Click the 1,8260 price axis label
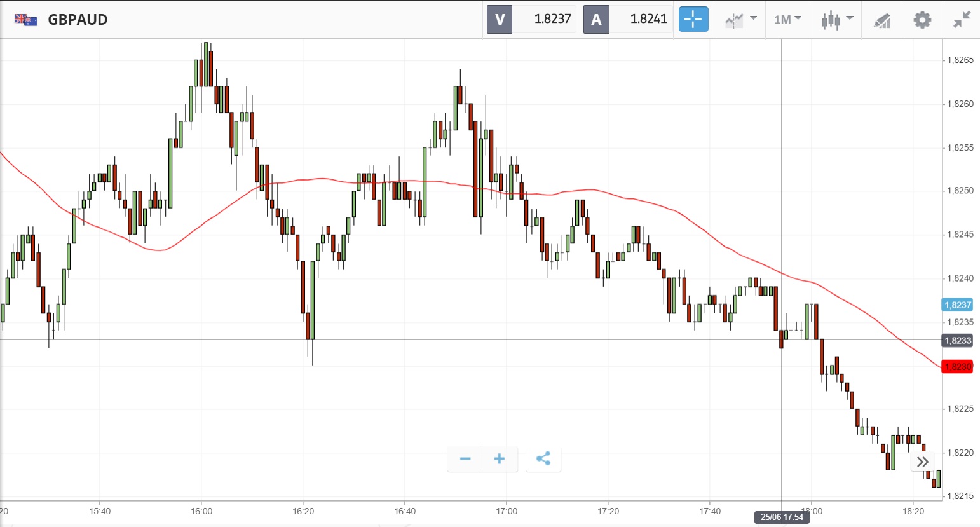This screenshot has height=527, width=980. 960,104
